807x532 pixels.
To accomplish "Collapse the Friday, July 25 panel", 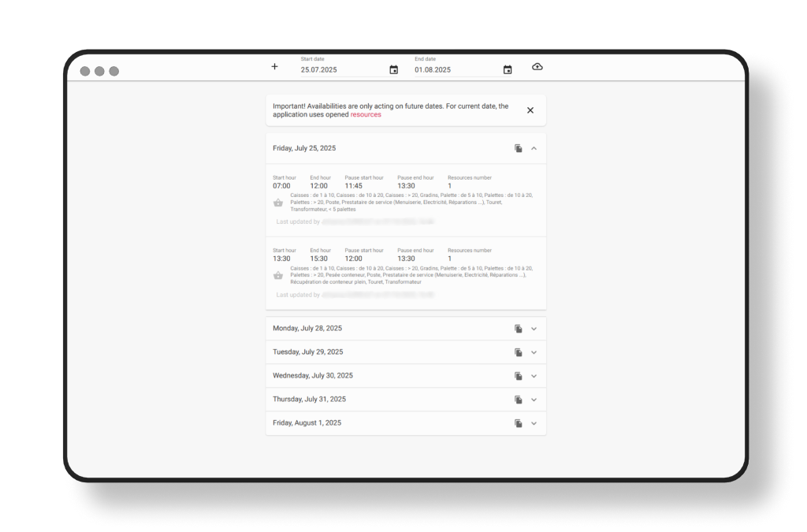I will click(x=534, y=148).
